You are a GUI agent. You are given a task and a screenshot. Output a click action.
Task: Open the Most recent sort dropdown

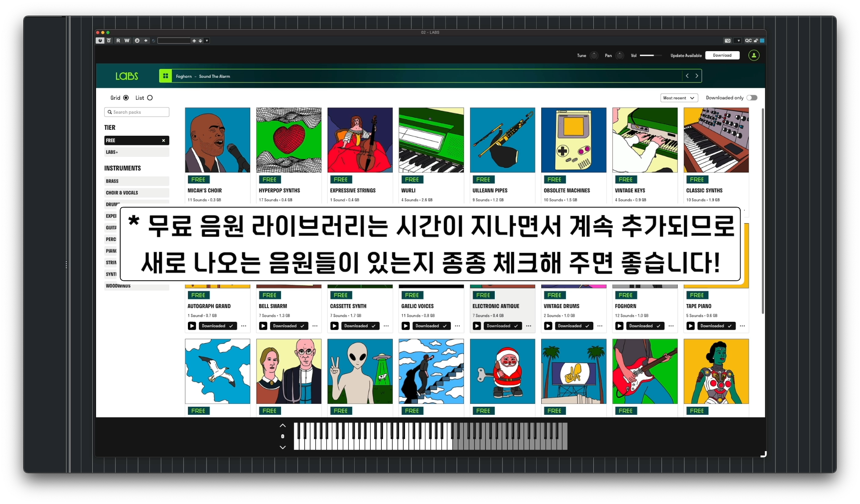679,98
